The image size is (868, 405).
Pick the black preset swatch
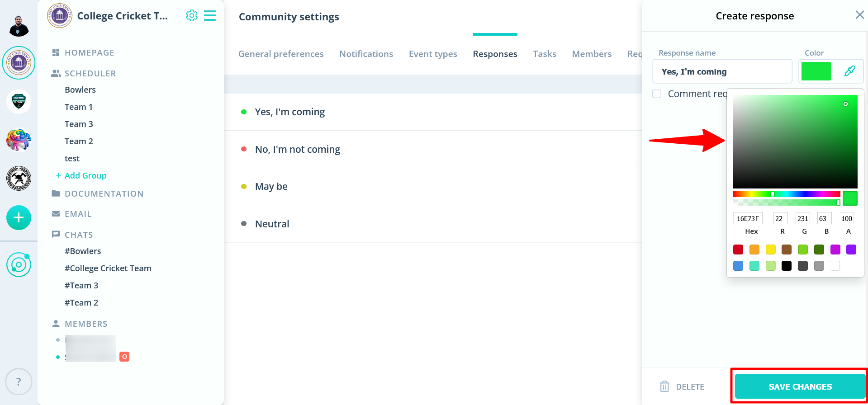(787, 266)
